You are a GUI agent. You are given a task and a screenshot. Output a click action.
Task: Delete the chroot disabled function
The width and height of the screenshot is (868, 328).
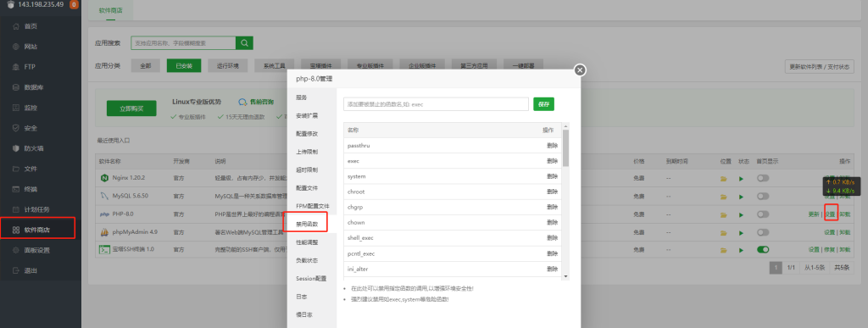pyautogui.click(x=552, y=192)
